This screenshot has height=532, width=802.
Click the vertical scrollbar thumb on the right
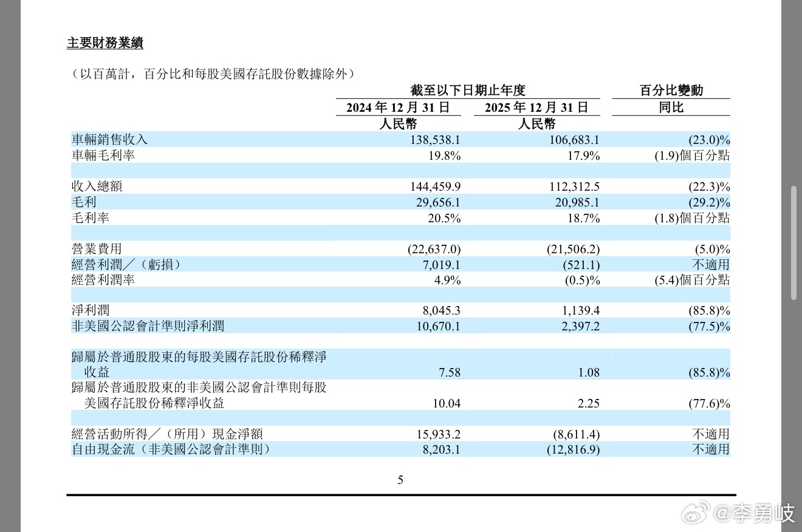[793, 243]
